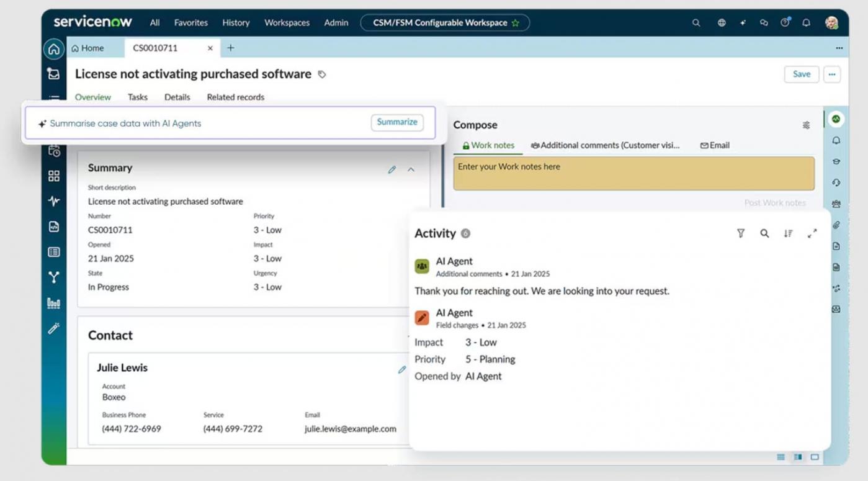Open the attachments paperclip icon

[x=836, y=225]
